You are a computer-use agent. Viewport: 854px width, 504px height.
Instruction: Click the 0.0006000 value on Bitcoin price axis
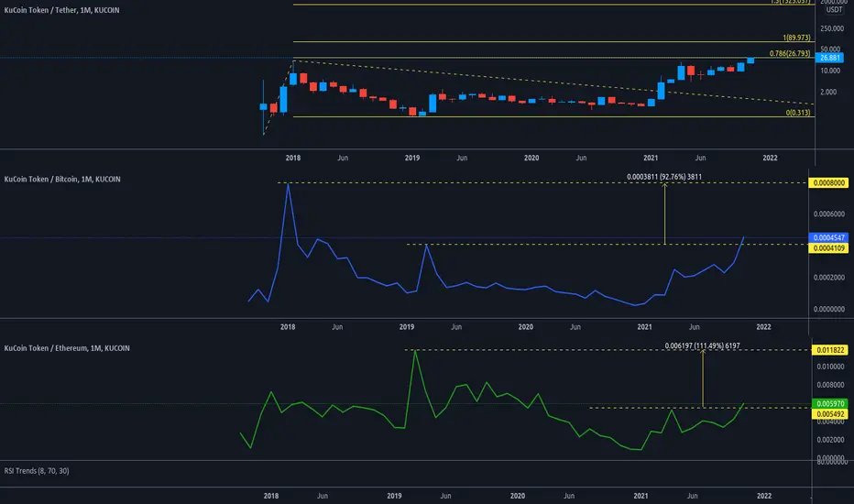(x=829, y=214)
